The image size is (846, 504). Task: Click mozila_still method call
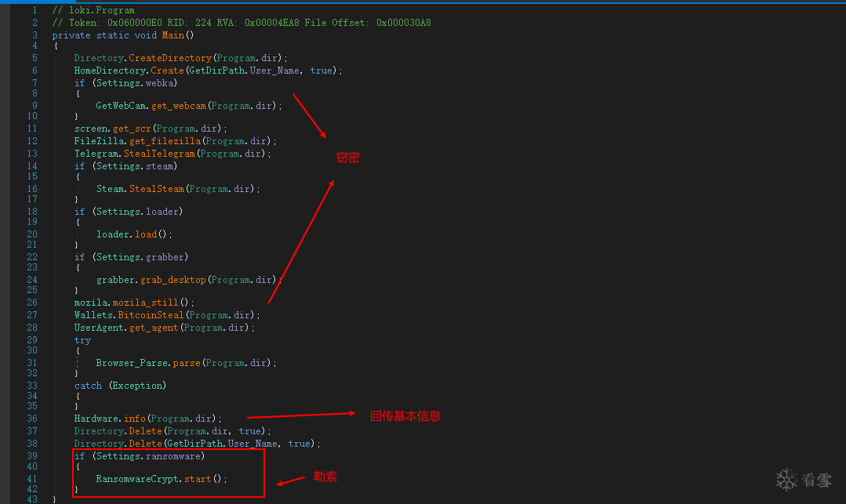145,303
